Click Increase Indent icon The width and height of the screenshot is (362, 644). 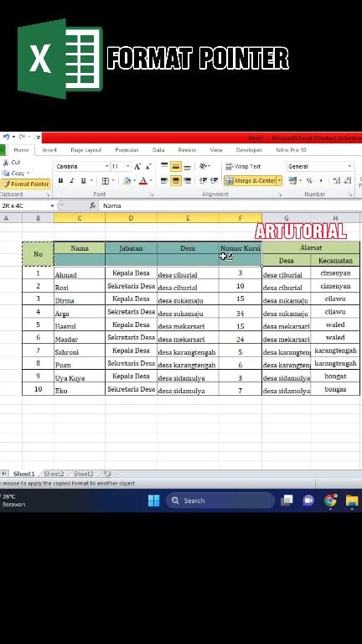(214, 181)
